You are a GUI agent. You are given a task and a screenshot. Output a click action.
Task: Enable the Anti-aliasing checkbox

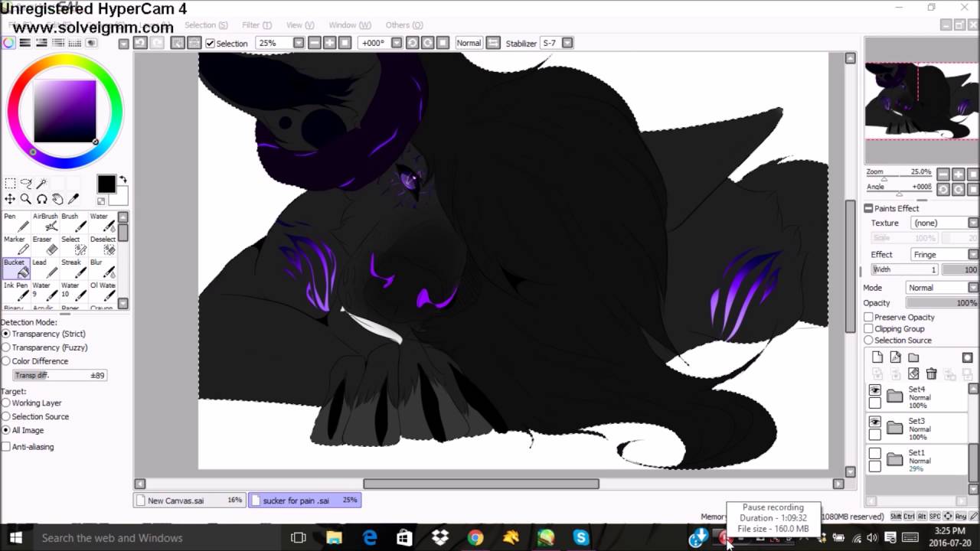(x=6, y=447)
